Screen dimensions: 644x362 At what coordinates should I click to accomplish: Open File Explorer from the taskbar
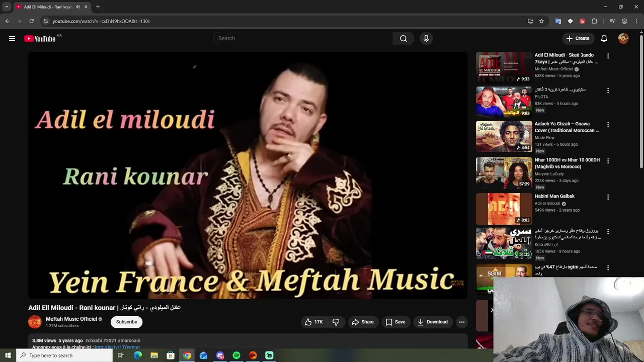click(154, 355)
